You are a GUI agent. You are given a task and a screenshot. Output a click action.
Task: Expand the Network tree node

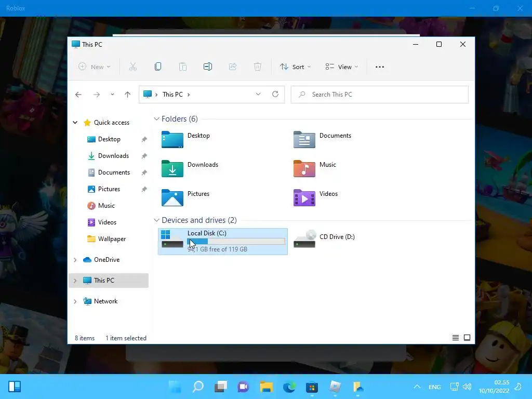[x=75, y=301]
